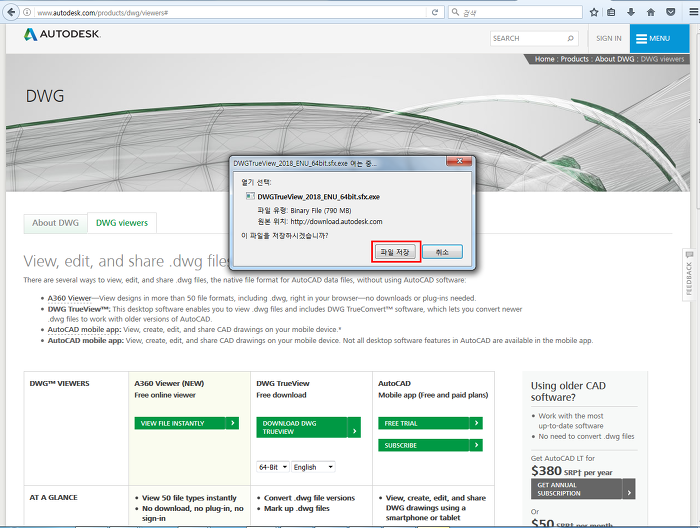The width and height of the screenshot is (700, 528).
Task: Click the 취소 cancel button in dialog
Action: (442, 252)
